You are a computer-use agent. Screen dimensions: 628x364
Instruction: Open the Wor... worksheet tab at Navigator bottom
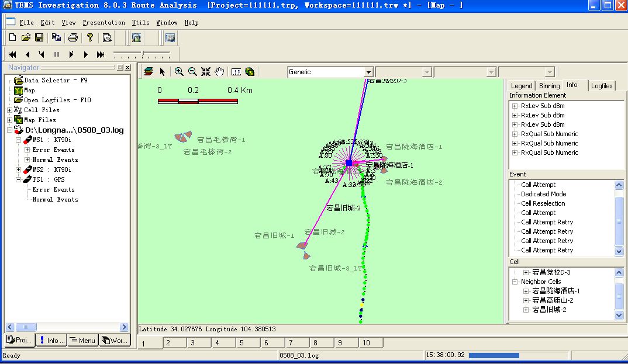click(115, 340)
